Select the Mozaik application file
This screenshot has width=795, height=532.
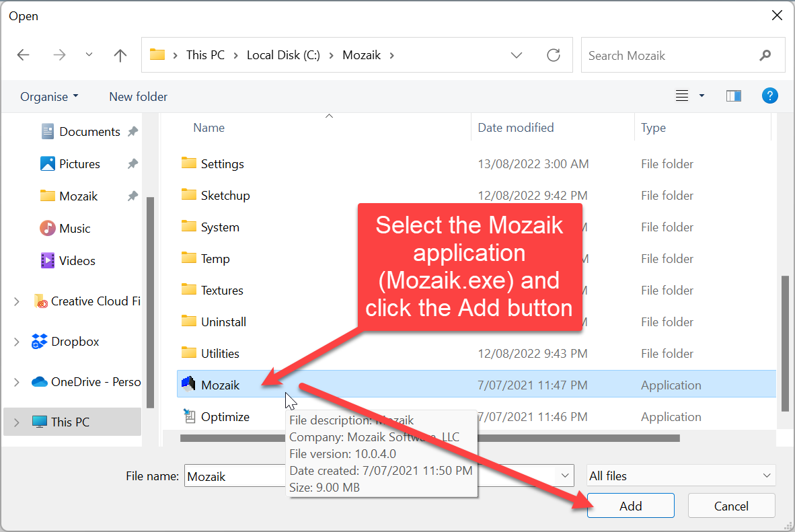(220, 385)
